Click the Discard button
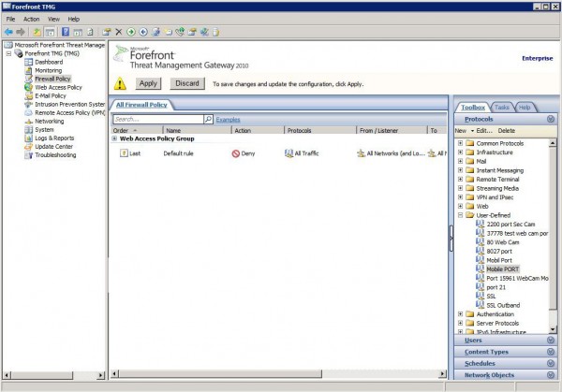This screenshot has height=392, width=562. [187, 83]
